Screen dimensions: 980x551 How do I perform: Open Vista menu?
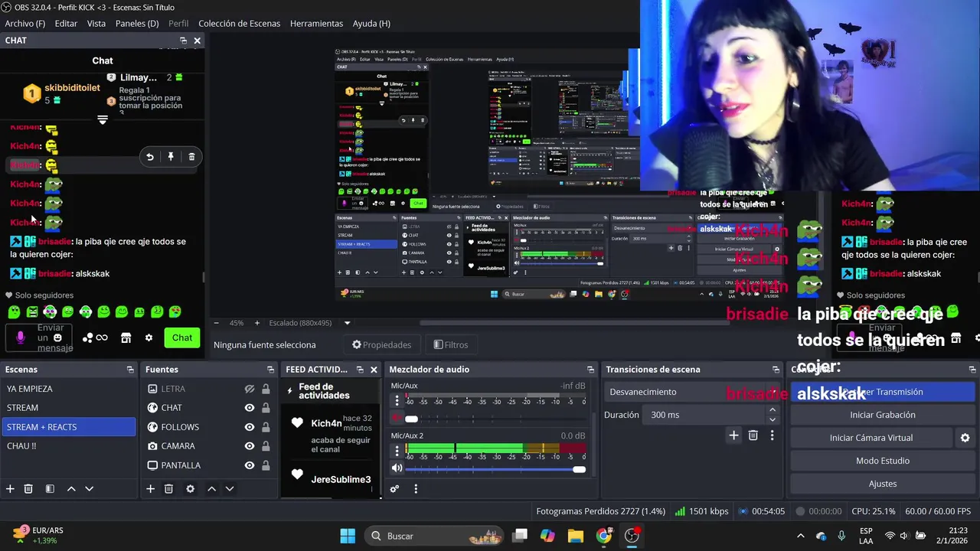pos(96,24)
